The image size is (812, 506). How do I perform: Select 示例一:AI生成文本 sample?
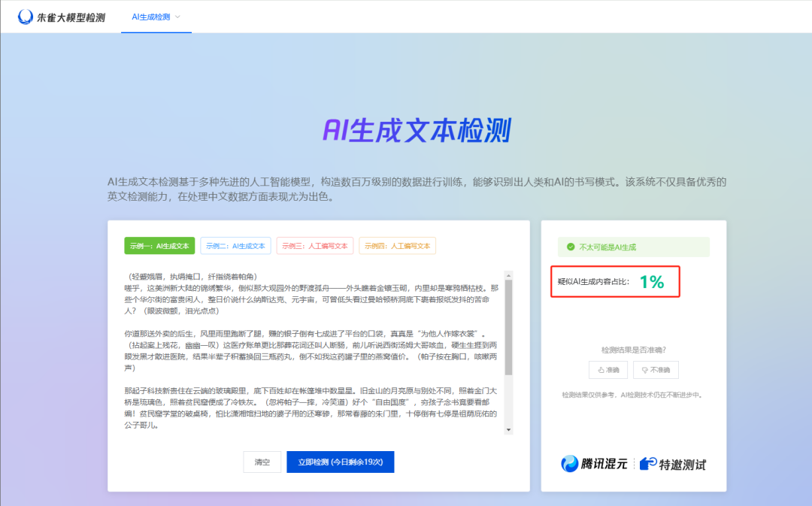point(159,246)
